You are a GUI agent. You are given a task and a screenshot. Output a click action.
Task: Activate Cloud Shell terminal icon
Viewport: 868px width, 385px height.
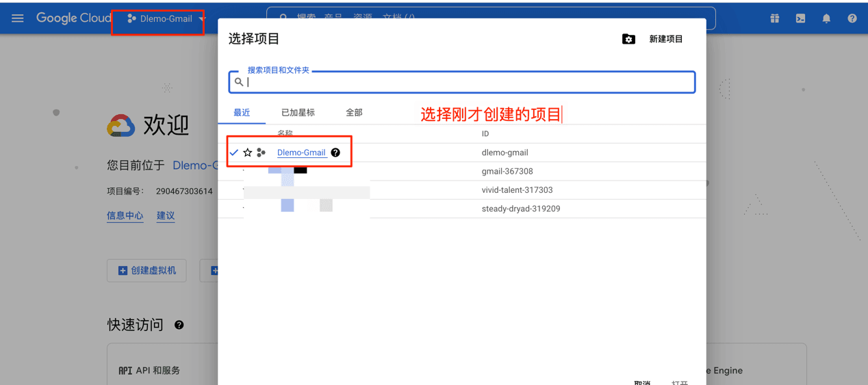[x=800, y=18]
